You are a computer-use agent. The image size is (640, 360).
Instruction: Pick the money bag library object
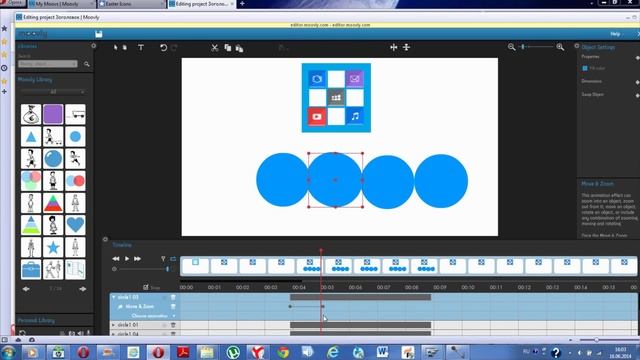click(31, 114)
